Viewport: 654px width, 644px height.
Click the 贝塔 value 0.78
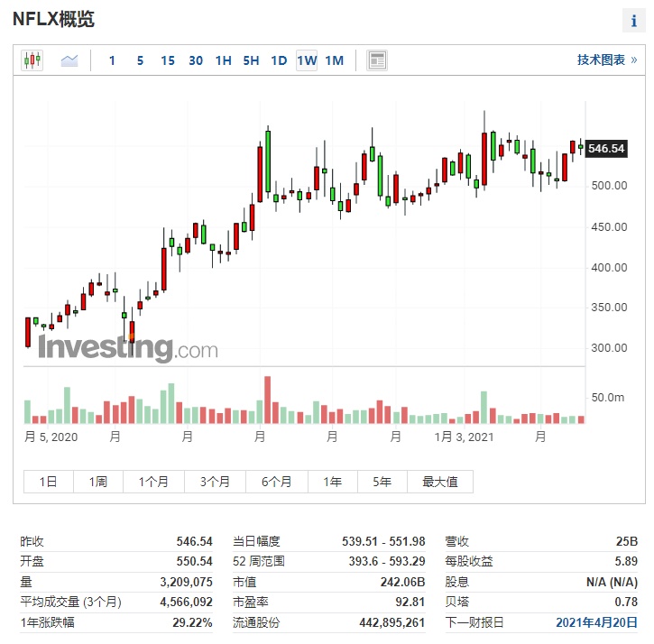626,602
